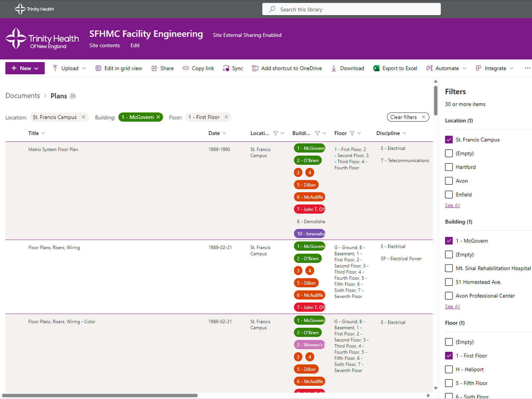The width and height of the screenshot is (532, 399).
Task: Click the Export to Excel icon
Action: click(x=376, y=68)
